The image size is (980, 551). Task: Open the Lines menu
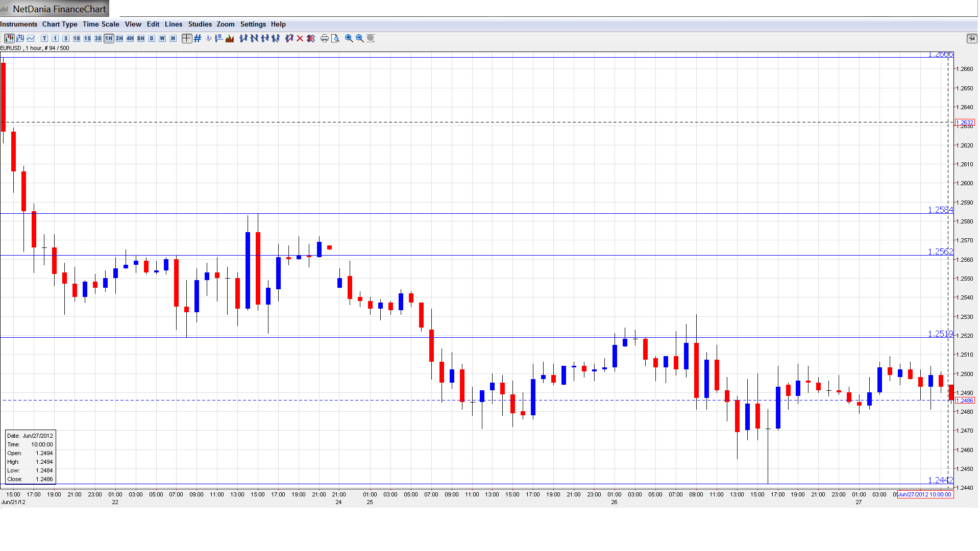174,24
